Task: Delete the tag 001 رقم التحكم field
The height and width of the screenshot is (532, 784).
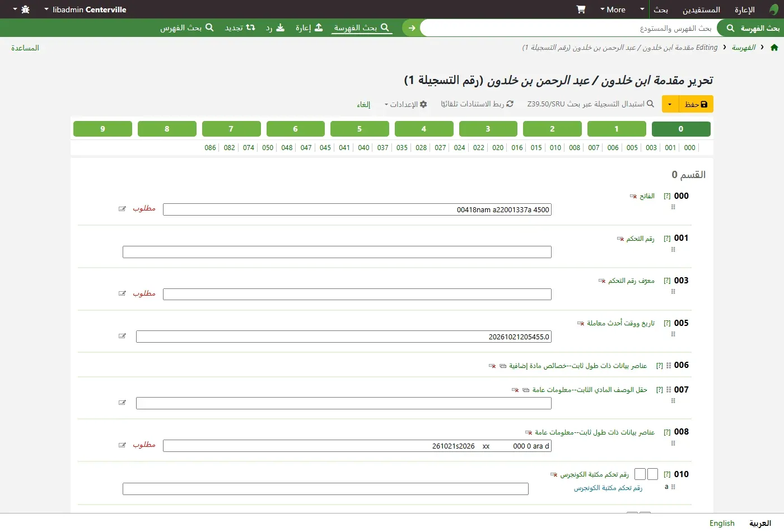Action: pyautogui.click(x=620, y=239)
